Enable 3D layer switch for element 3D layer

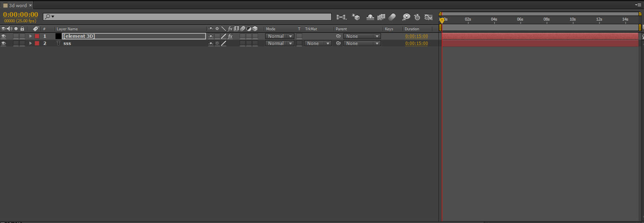coord(255,36)
